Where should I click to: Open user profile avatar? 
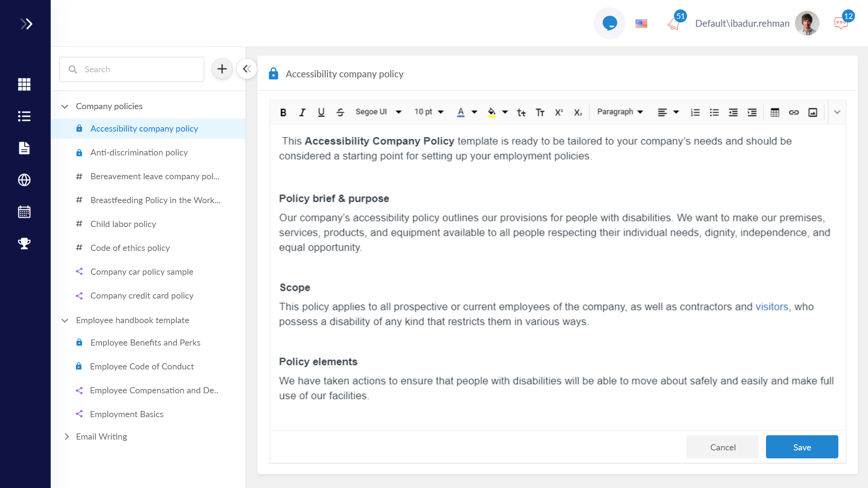pos(807,23)
